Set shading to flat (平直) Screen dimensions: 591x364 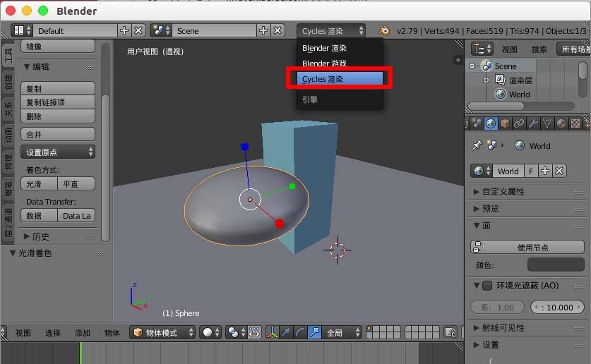click(x=76, y=183)
